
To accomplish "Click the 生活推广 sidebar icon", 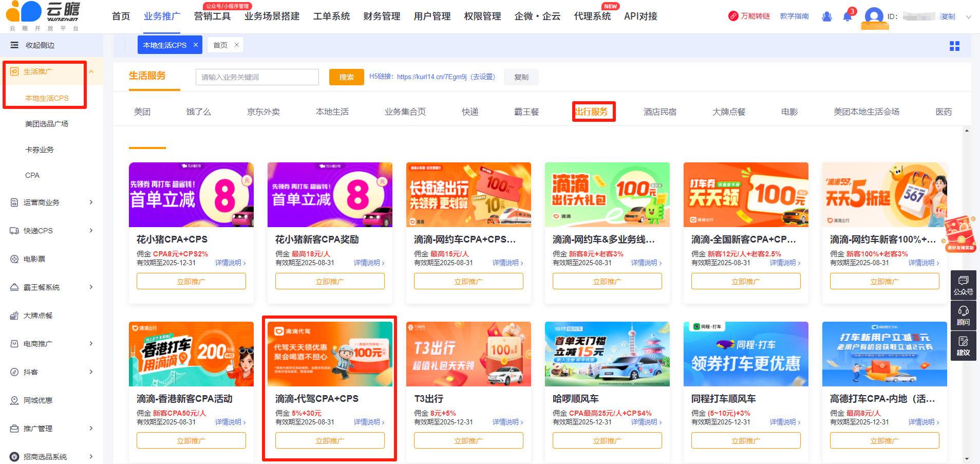I will (x=14, y=71).
